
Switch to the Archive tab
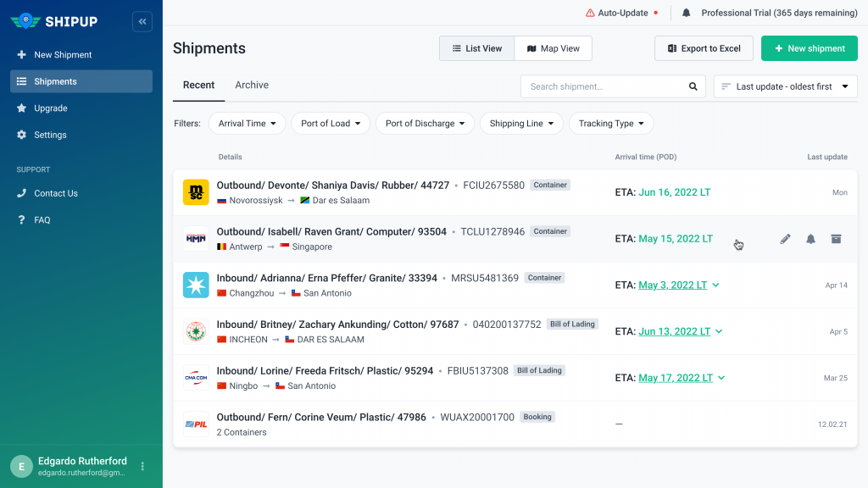coord(251,85)
